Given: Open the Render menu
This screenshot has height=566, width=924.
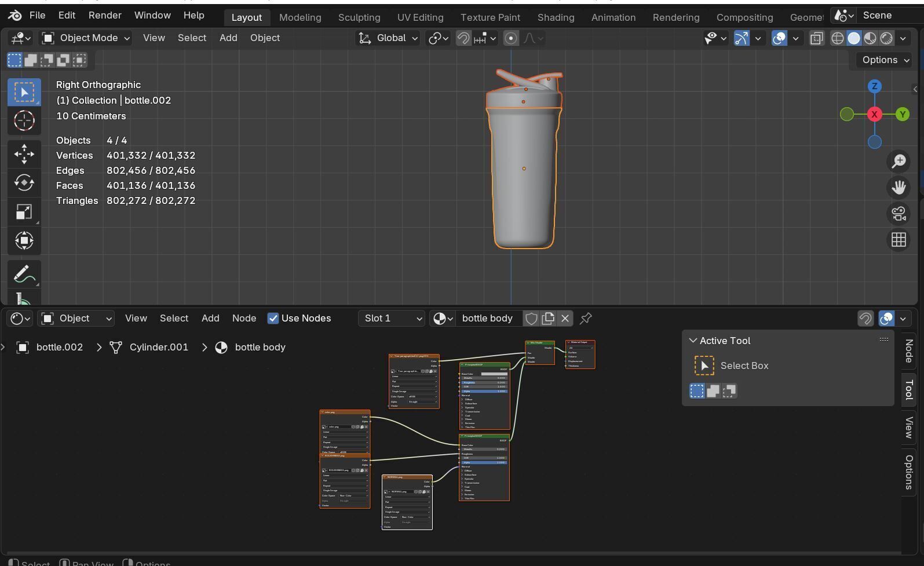Looking at the screenshot, I should click(x=105, y=16).
